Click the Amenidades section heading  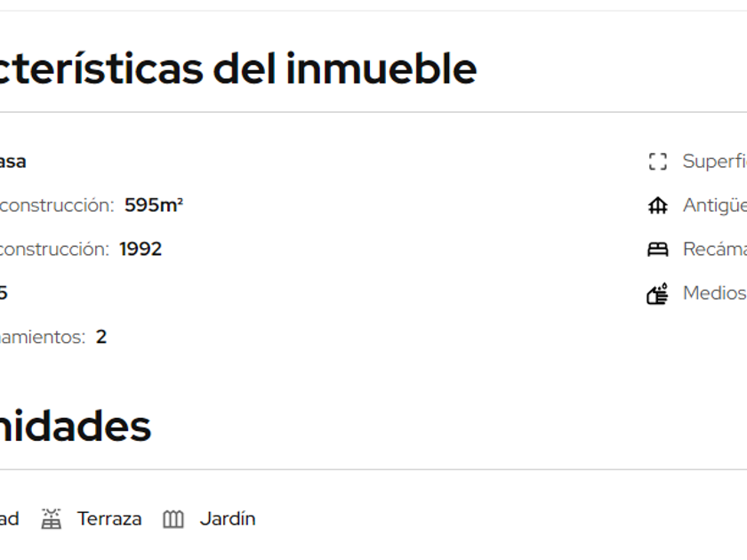[x=76, y=427]
